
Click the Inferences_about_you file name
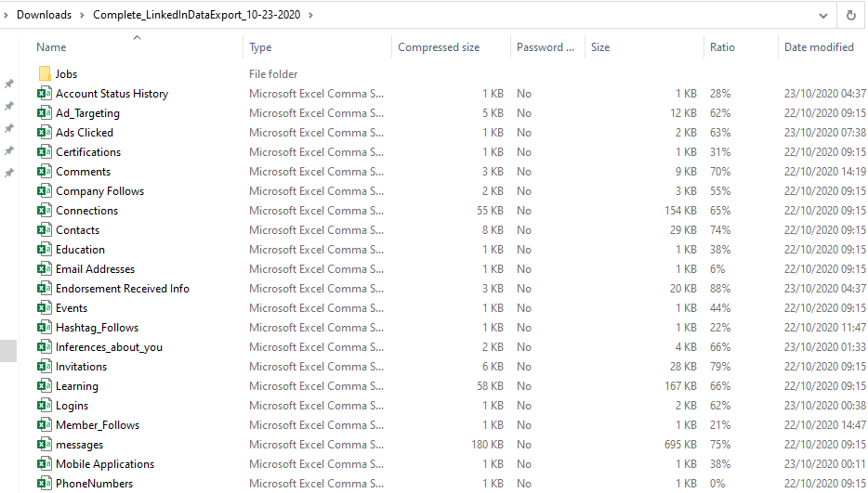tap(109, 347)
